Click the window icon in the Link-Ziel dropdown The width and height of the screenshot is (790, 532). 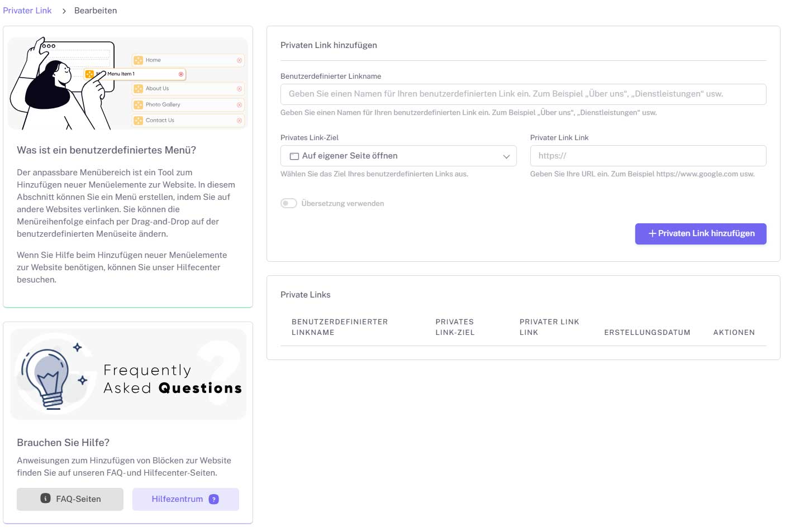pos(294,156)
